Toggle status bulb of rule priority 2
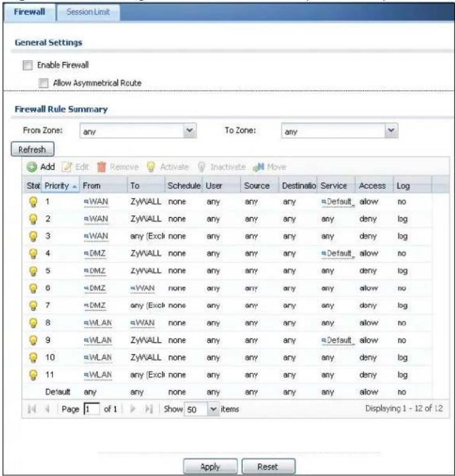The height and width of the screenshot is (476, 455). [33, 219]
